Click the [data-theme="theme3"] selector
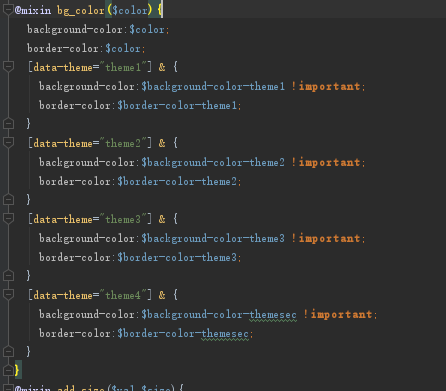The image size is (446, 391). coord(90,220)
